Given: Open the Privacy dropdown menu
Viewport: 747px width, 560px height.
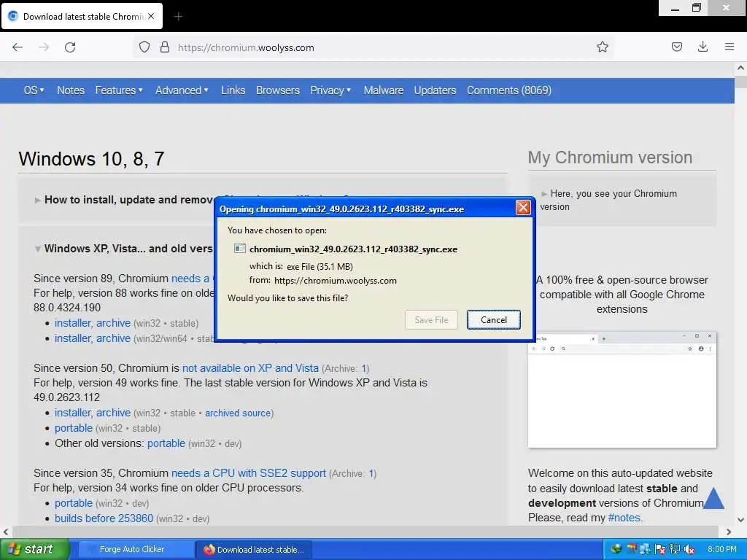Looking at the screenshot, I should tap(330, 90).
